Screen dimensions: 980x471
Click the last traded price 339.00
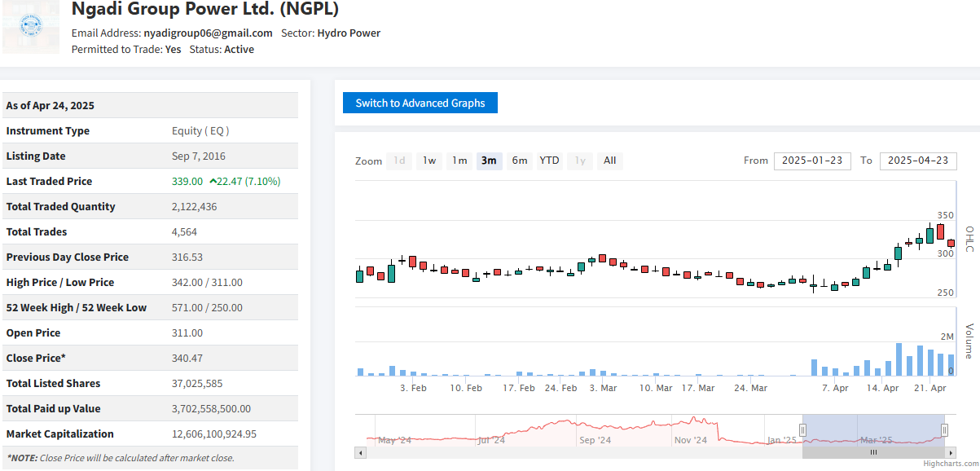[x=187, y=181]
